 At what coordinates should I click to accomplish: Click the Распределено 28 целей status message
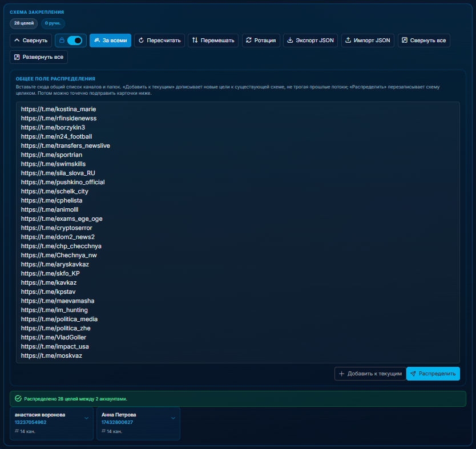(x=75, y=399)
